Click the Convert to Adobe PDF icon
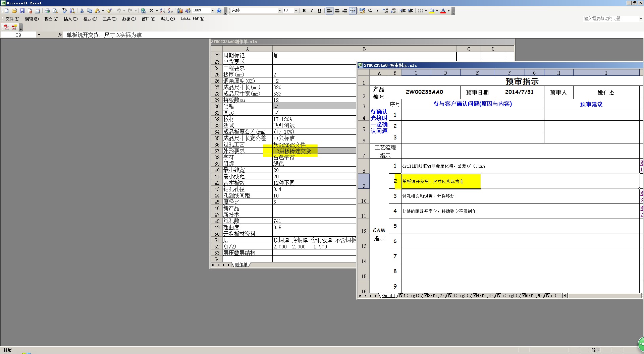 point(6,27)
